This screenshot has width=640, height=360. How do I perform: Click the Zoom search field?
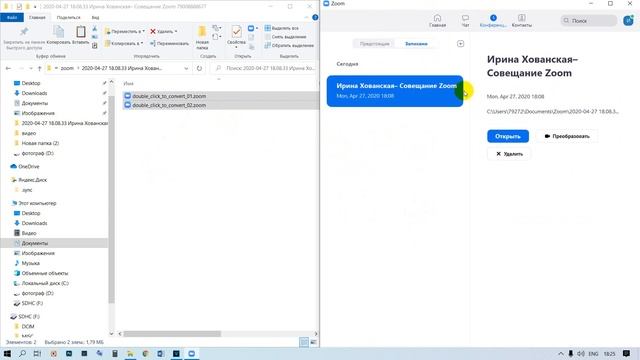pyautogui.click(x=589, y=20)
